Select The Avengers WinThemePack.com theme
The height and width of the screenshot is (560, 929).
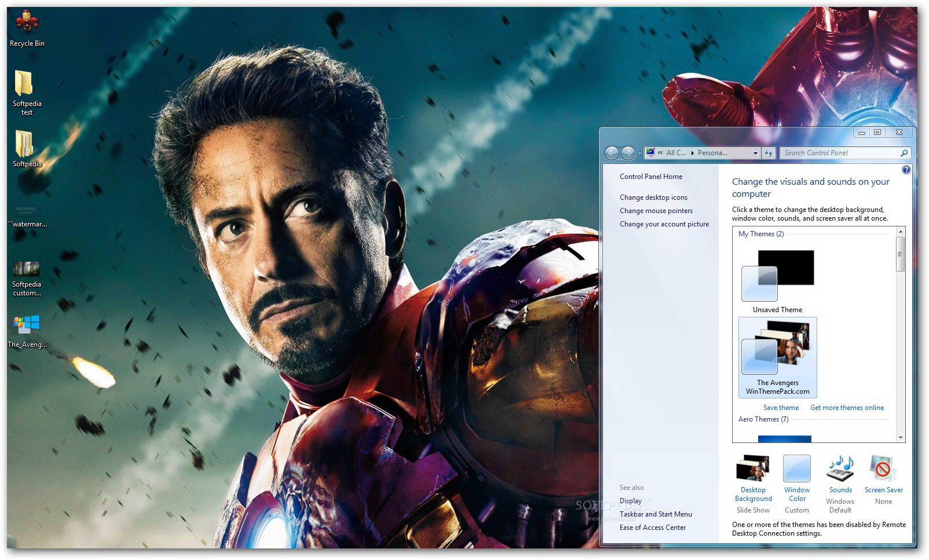click(777, 357)
